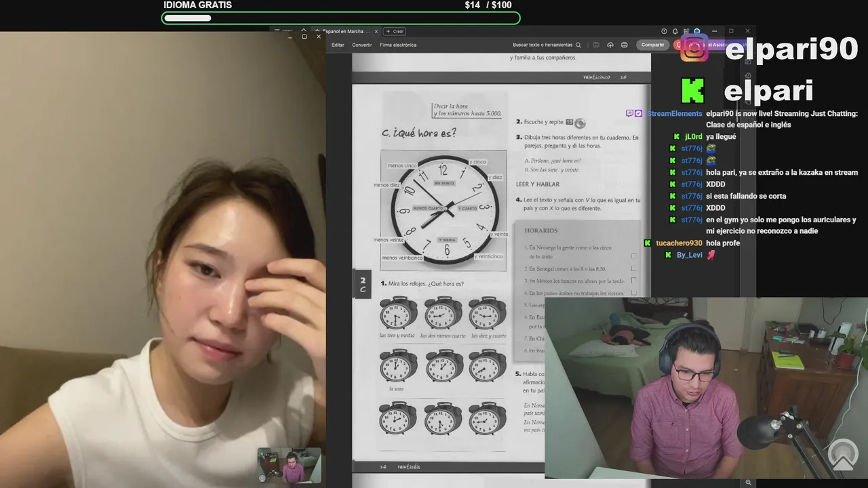The image size is (868, 488).
Task: Click the 2 C section tab on page
Action: pos(362,285)
